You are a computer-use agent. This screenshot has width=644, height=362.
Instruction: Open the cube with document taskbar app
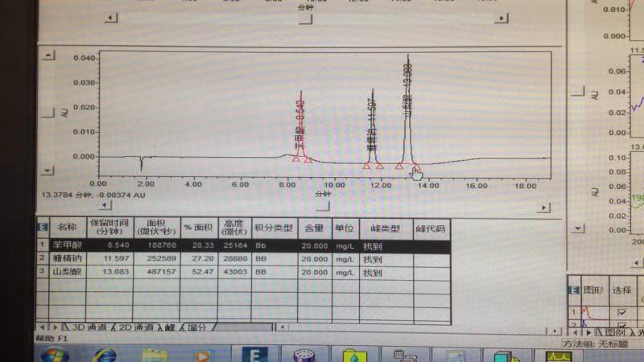506,356
